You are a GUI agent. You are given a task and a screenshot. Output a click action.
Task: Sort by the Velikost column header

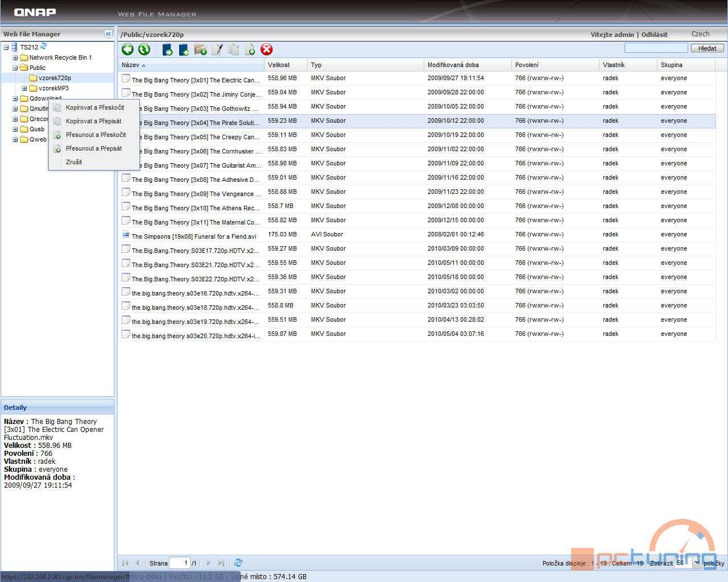coord(286,65)
